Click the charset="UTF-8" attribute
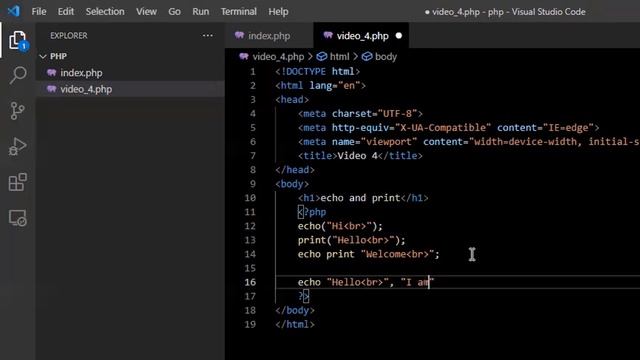This screenshot has width=640, height=360. click(374, 113)
